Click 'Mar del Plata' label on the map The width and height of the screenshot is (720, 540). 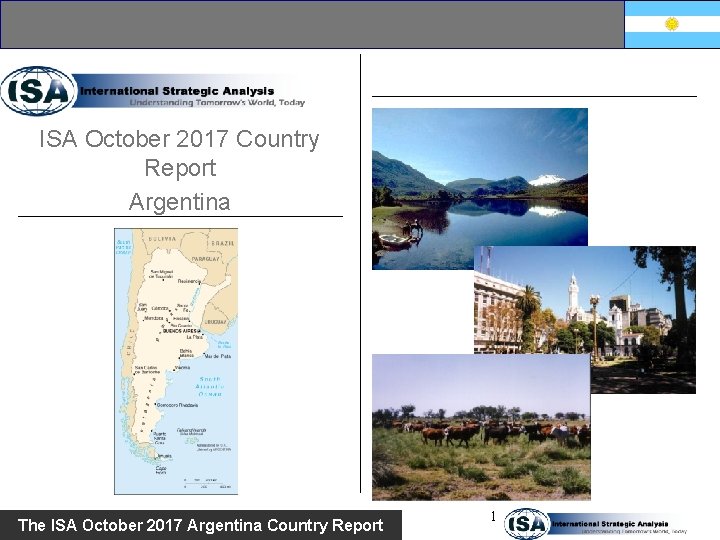pos(218,356)
